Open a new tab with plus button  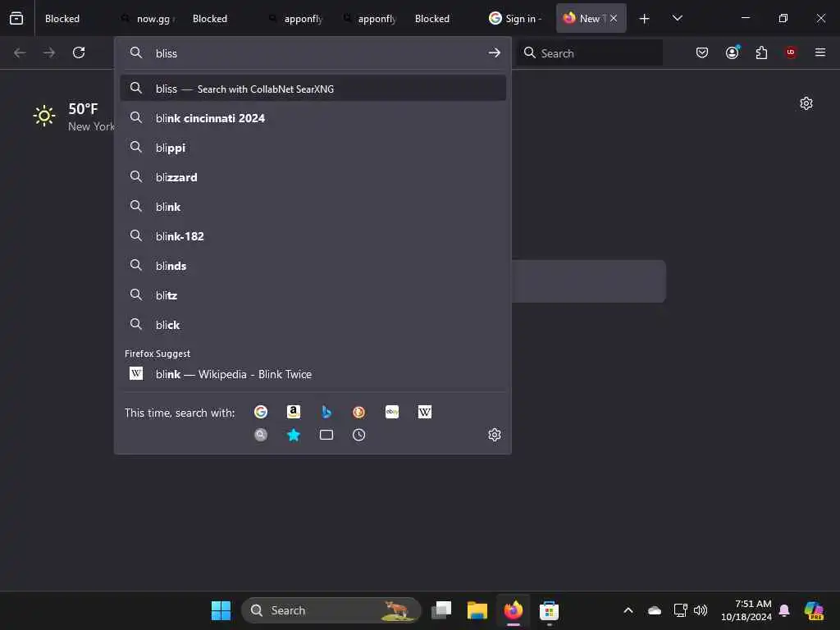pos(645,19)
